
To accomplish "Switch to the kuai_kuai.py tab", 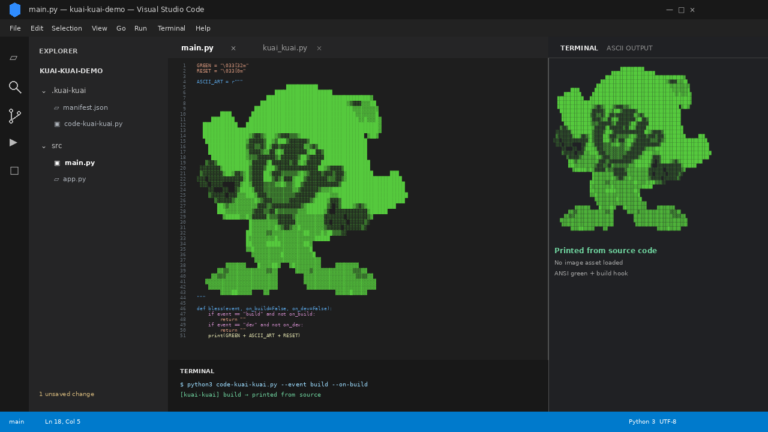I will (x=285, y=48).
